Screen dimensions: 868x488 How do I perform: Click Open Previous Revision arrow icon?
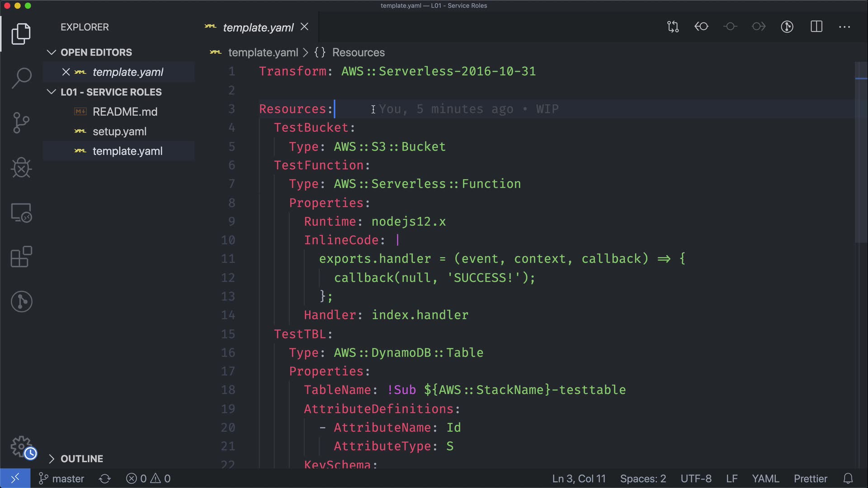coord(701,27)
